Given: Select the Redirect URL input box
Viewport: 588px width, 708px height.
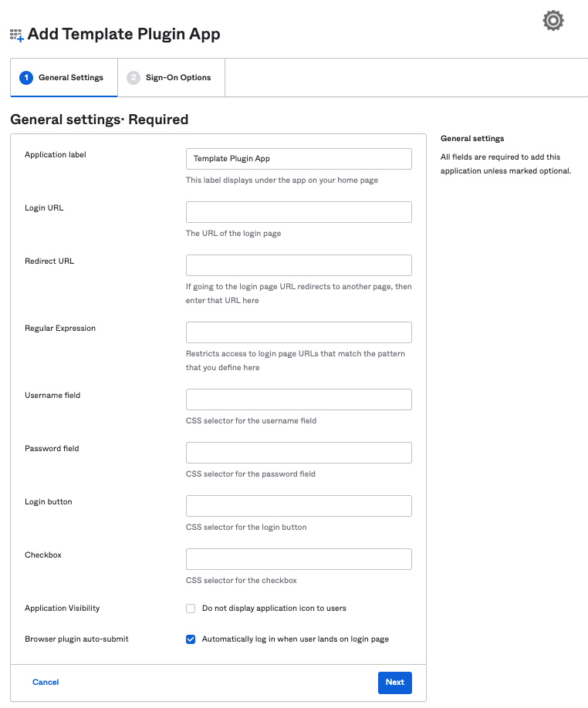Looking at the screenshot, I should pyautogui.click(x=299, y=265).
